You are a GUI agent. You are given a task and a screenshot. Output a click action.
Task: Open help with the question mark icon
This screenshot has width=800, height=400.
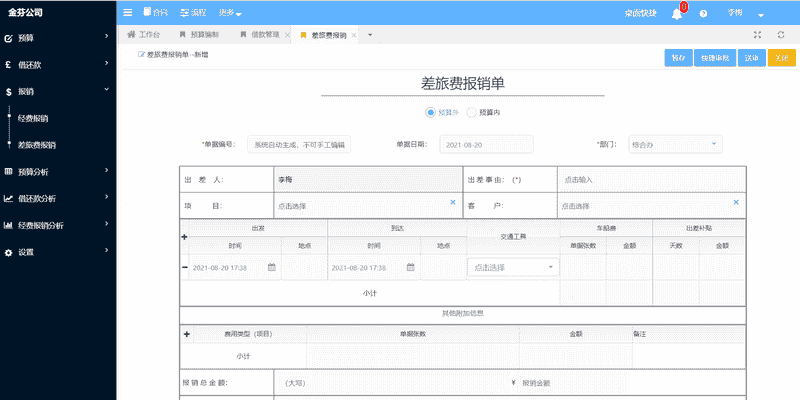(x=703, y=14)
